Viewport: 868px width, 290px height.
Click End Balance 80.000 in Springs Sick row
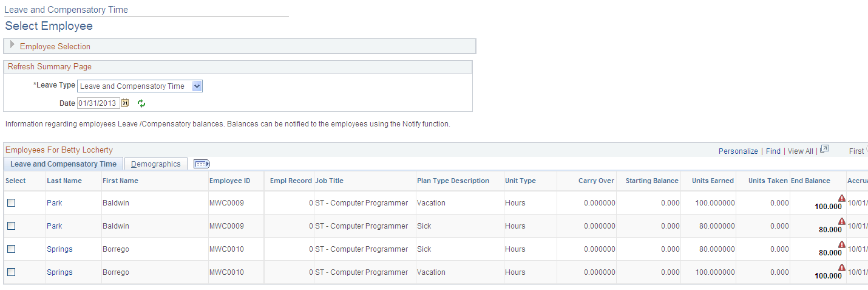(830, 253)
